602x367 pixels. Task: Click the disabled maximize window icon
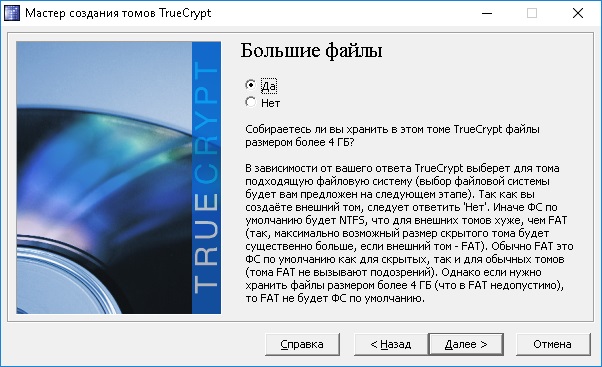[x=532, y=13]
